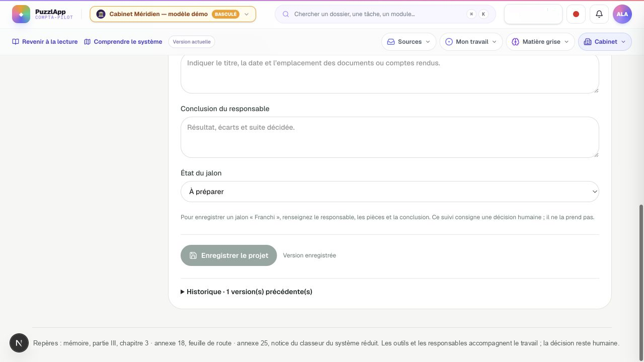Click the ⌘ K shortcut hint

coord(477,14)
